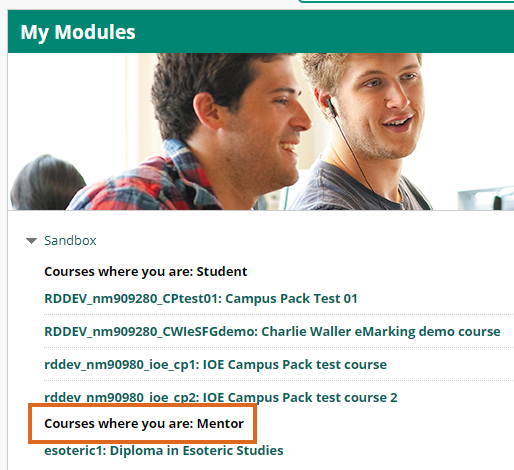Open the Sandbox category link
The image size is (514, 470).
click(70, 240)
